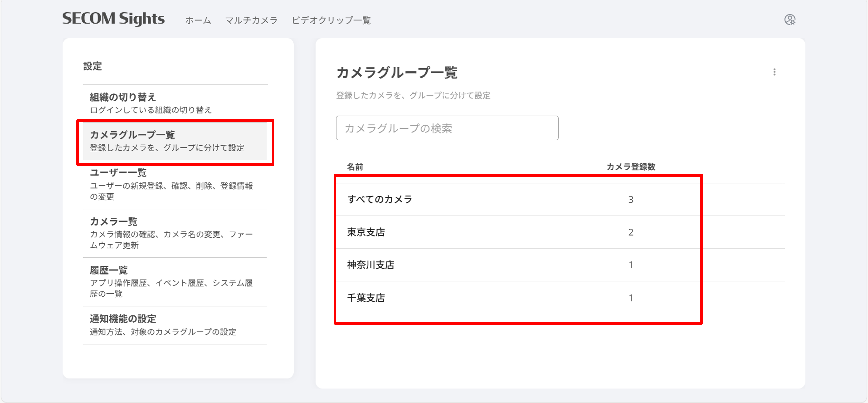This screenshot has width=868, height=403.
Task: Select the 神奈川支店 group row
Action: 560,265
